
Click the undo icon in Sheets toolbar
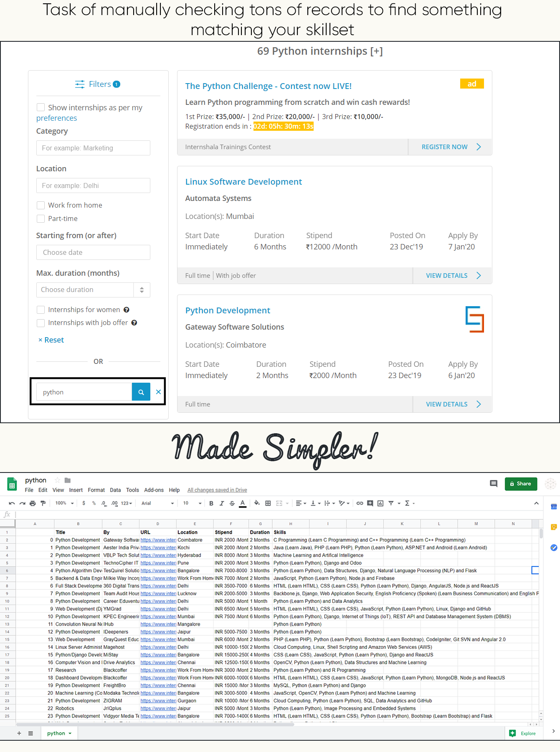pyautogui.click(x=12, y=503)
